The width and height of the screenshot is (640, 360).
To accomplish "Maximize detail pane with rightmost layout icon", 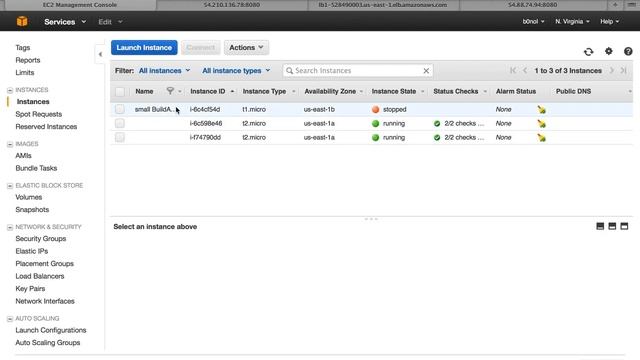I will pos(624,226).
